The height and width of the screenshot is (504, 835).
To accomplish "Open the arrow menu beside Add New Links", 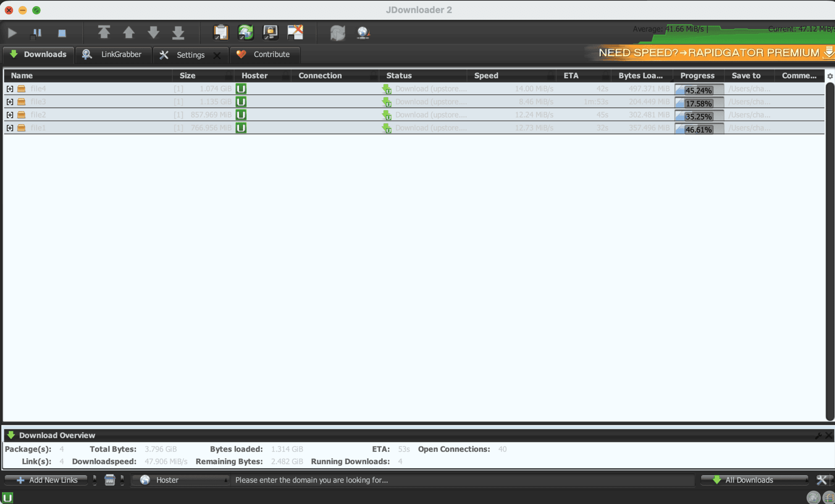I will [95, 480].
